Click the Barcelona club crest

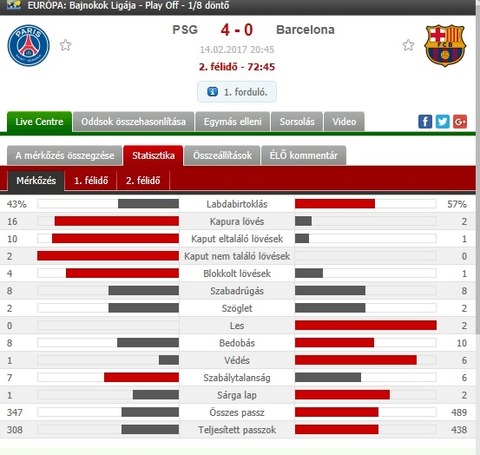445,45
